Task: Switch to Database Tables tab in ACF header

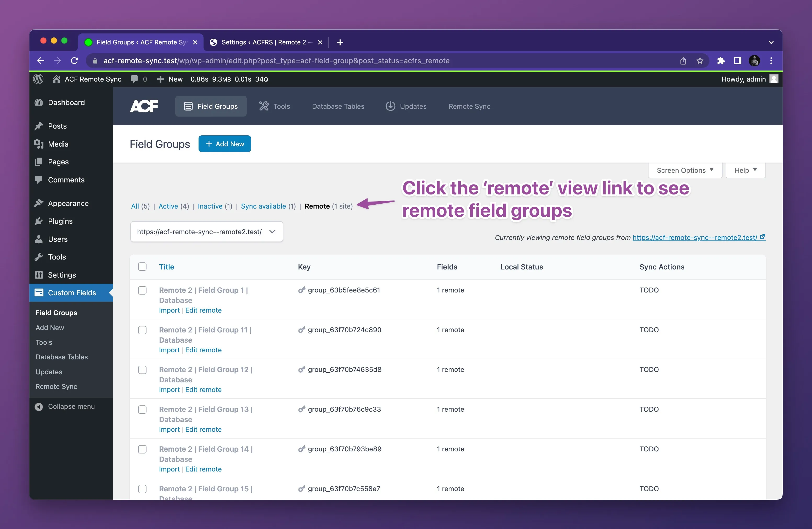Action: [x=338, y=106]
